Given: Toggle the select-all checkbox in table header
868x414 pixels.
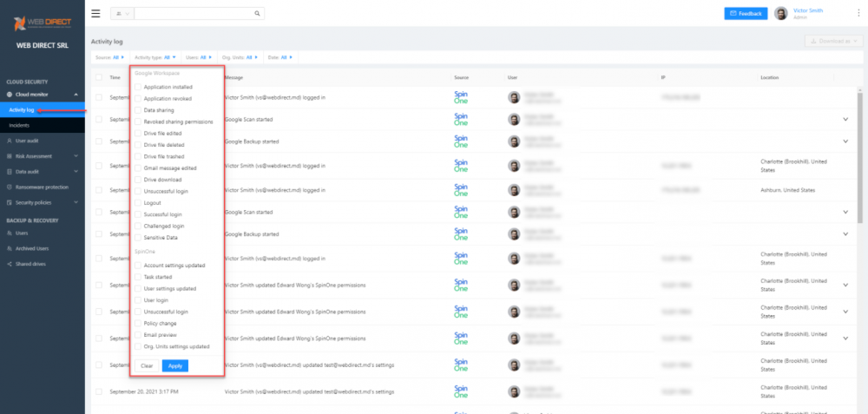Looking at the screenshot, I should (99, 77).
